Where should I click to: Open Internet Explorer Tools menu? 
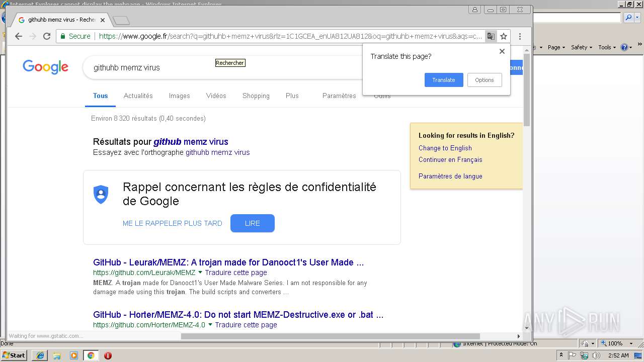[x=607, y=47]
